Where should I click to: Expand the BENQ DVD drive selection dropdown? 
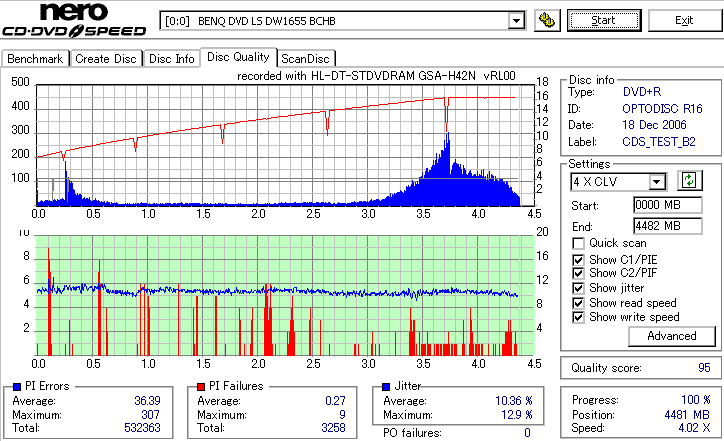(x=516, y=21)
